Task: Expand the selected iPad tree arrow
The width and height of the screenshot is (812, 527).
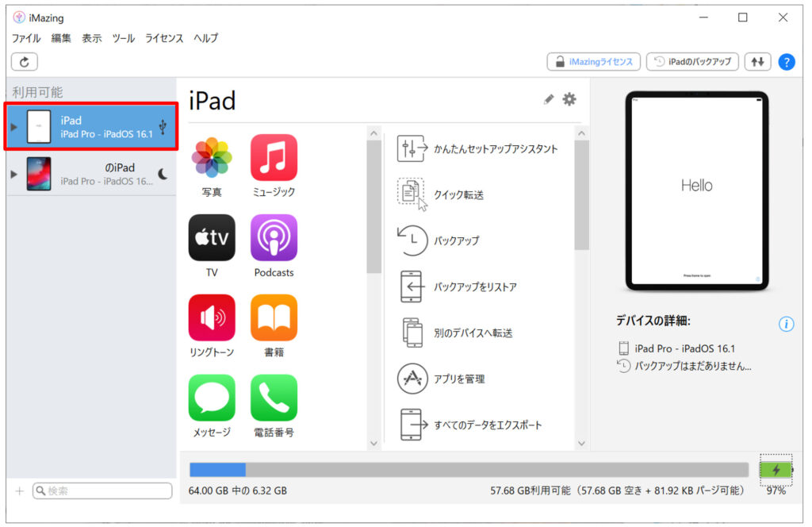Action: pos(14,126)
